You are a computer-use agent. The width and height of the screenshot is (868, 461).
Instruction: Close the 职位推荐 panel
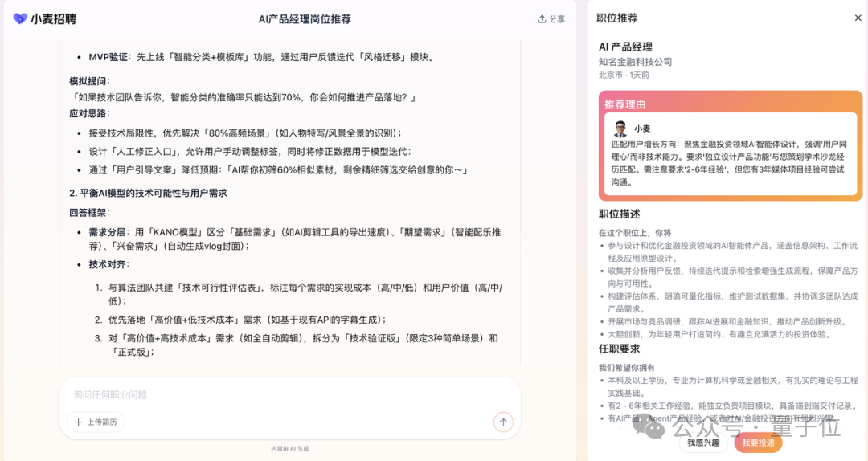coord(858,18)
